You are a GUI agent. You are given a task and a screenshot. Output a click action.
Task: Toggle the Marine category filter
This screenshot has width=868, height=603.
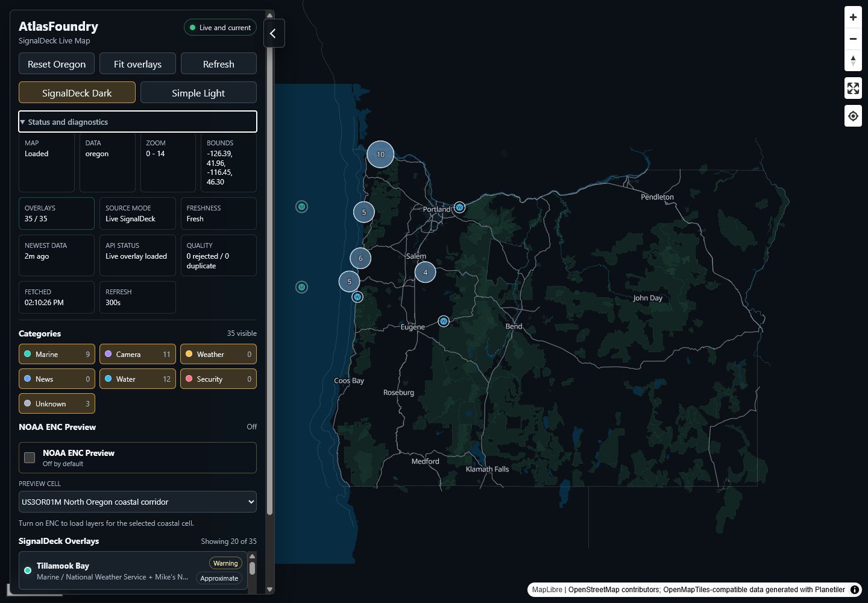[x=57, y=354]
